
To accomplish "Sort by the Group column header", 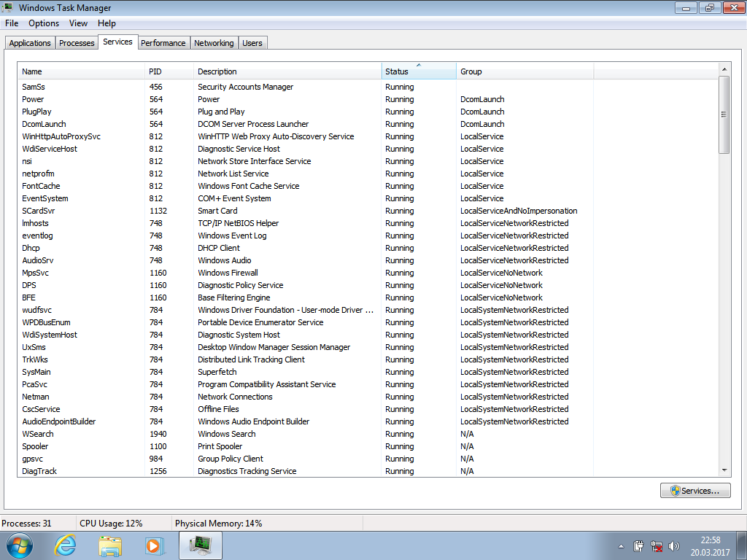I will [x=525, y=71].
